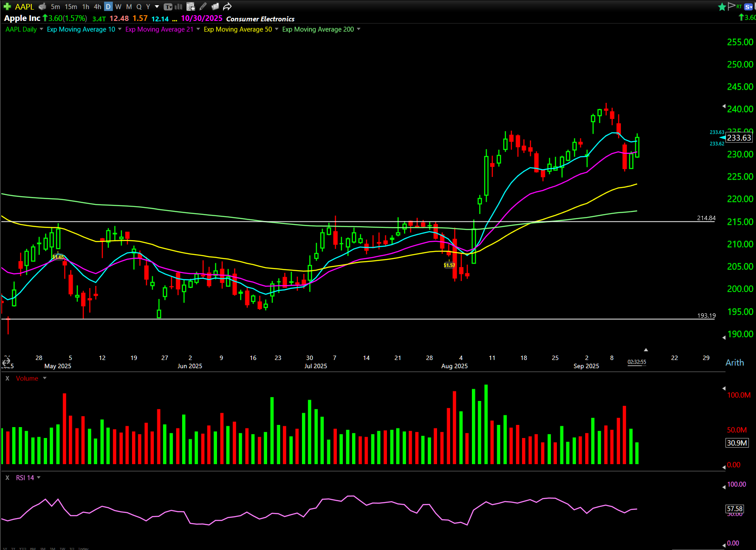
Task: Click the 214.84 horizontal price line label
Action: click(x=706, y=218)
